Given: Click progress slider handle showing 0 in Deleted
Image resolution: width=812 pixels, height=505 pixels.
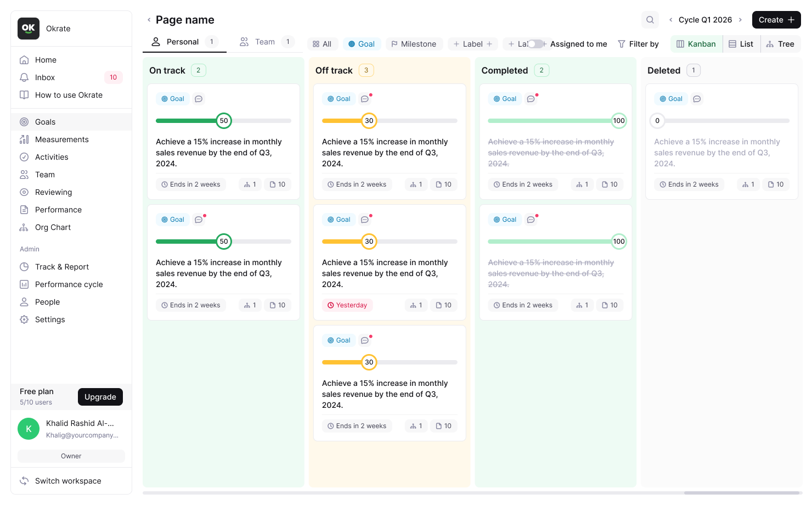Looking at the screenshot, I should coord(657,121).
